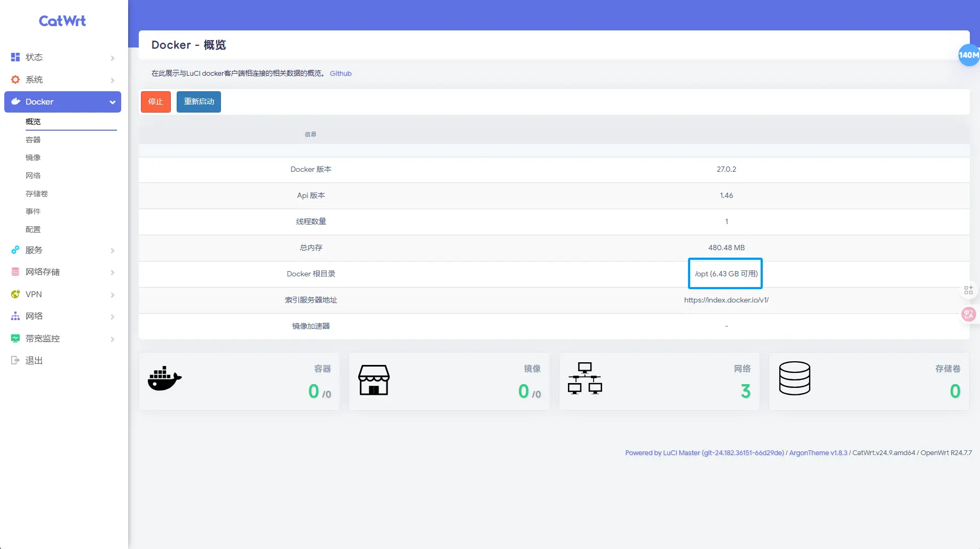The width and height of the screenshot is (980, 549).
Task: Click the 镜像 count 0 /0
Action: 529,392
